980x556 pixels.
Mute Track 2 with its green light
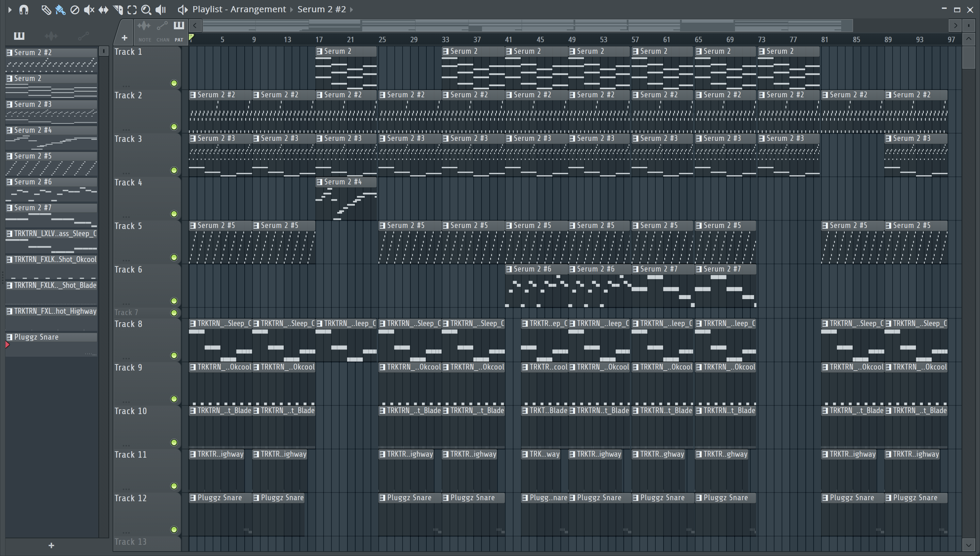coord(174,127)
